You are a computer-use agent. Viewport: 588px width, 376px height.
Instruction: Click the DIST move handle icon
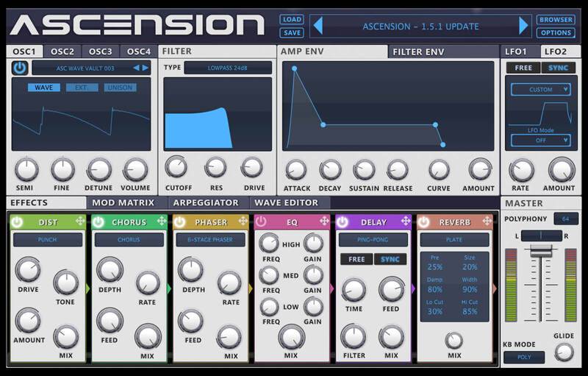coord(80,221)
